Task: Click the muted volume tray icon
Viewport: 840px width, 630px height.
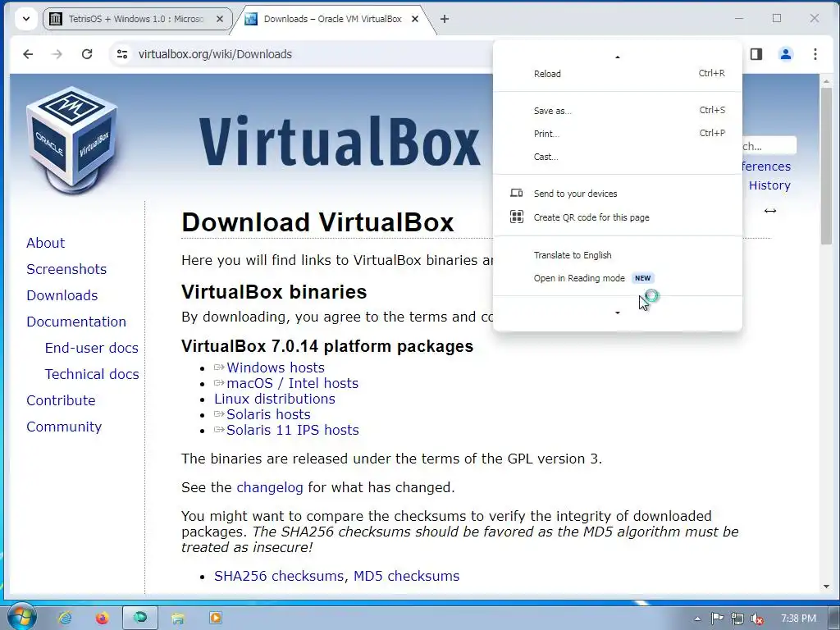Action: coord(757,619)
